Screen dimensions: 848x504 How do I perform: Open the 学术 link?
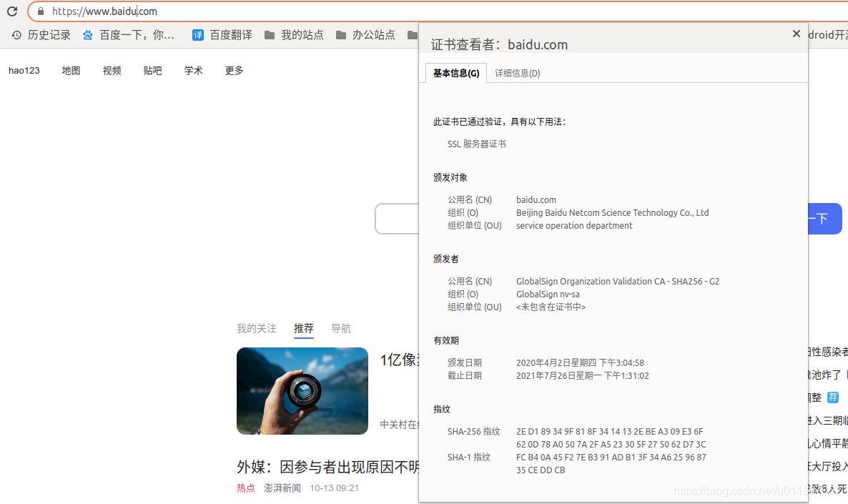pyautogui.click(x=193, y=70)
